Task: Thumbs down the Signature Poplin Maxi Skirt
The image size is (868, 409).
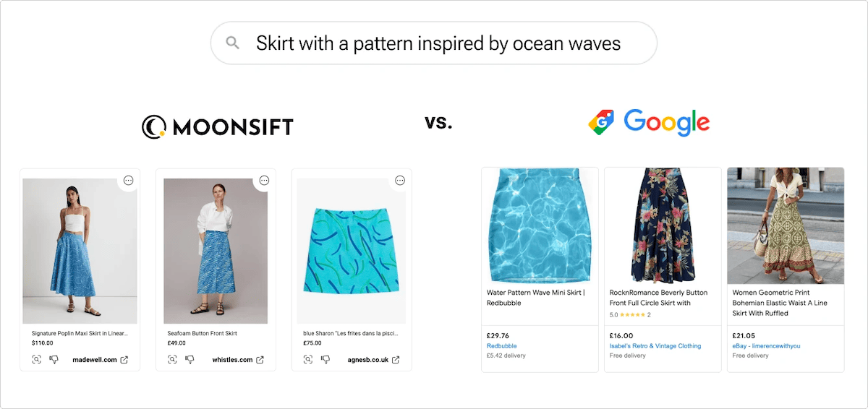Action: pyautogui.click(x=54, y=359)
